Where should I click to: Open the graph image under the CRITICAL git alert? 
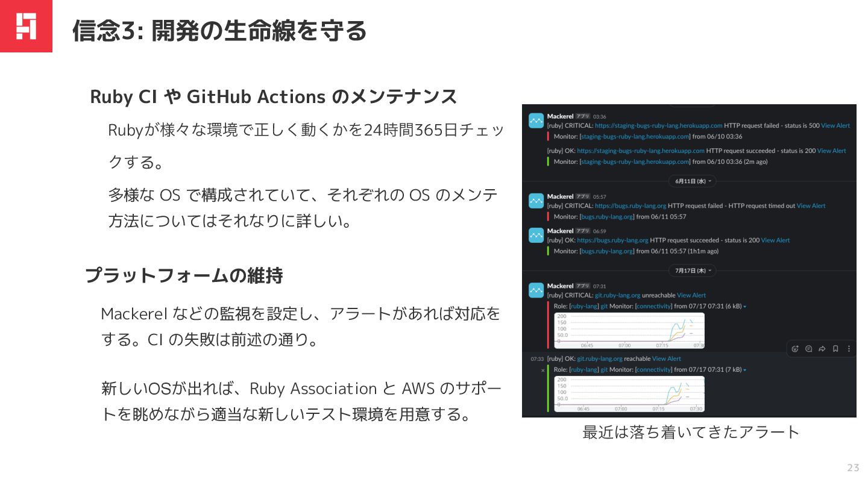(x=629, y=330)
